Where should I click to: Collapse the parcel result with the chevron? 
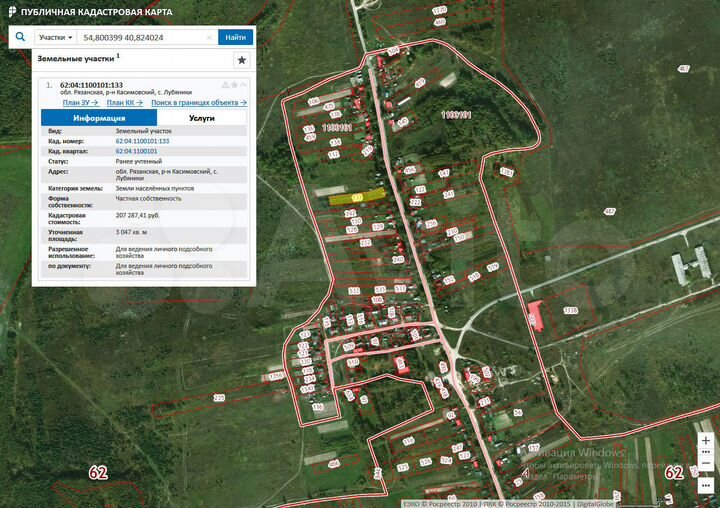tap(243, 85)
